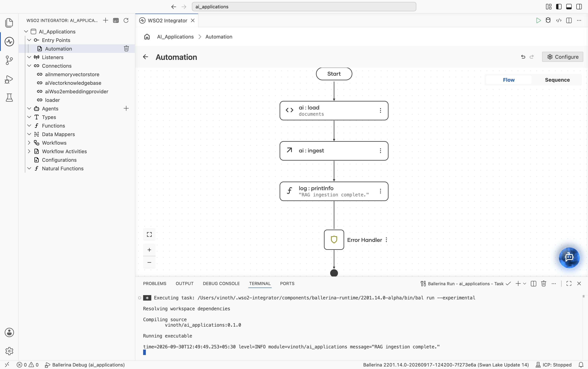Switch to the DEBUG CONSOLE tab
588x369 pixels.
[221, 284]
